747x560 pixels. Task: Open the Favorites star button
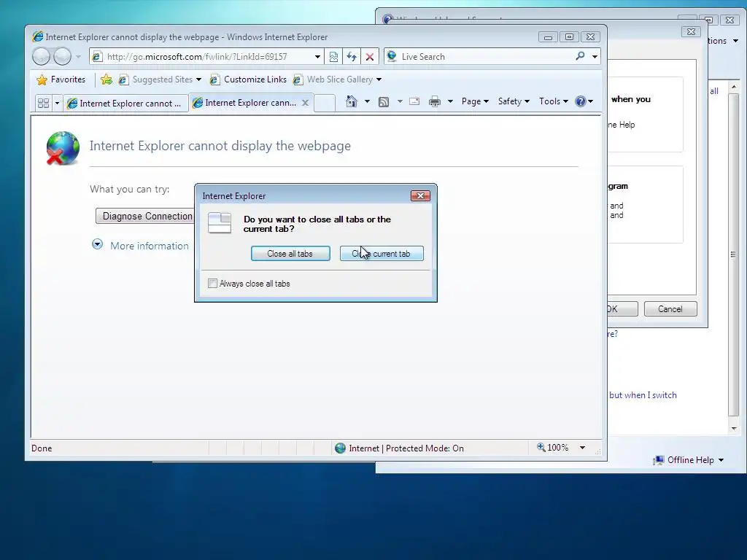tap(61, 79)
